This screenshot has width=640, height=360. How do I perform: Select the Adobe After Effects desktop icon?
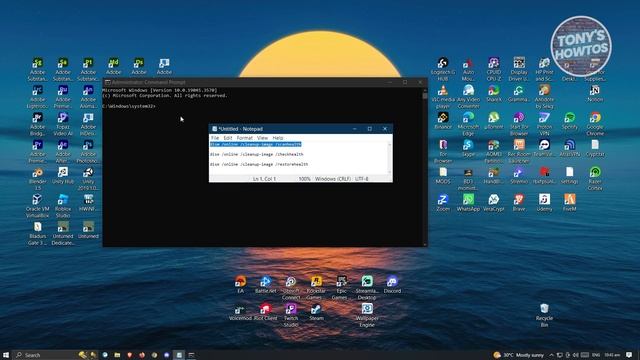point(63,151)
